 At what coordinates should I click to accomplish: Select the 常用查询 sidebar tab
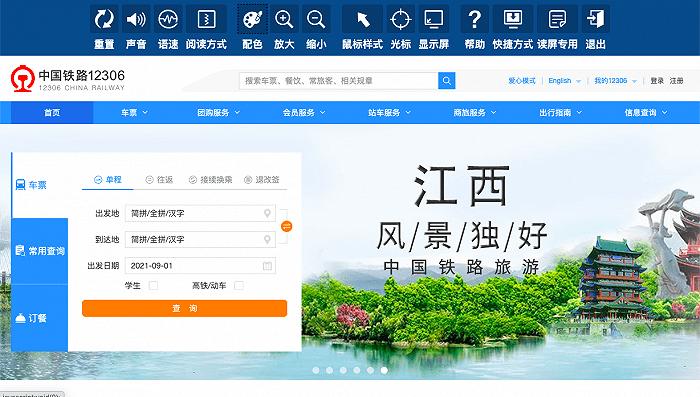[x=40, y=251]
